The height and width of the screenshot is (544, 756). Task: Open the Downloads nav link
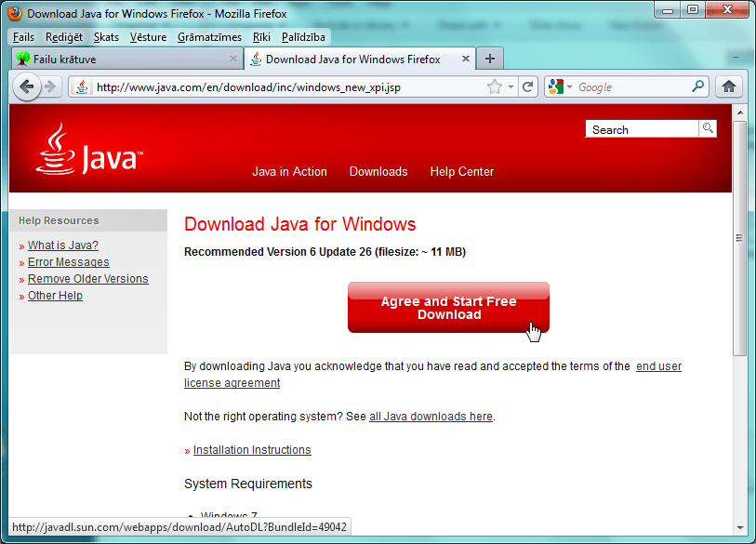tap(378, 172)
